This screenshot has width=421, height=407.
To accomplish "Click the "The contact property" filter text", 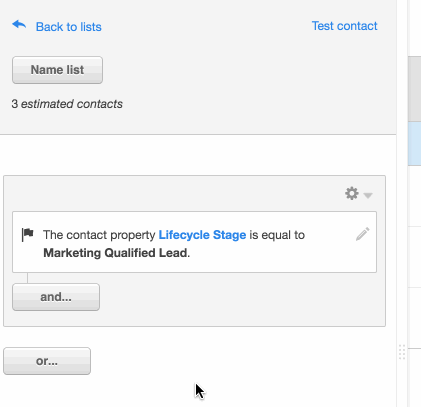I will point(99,235).
